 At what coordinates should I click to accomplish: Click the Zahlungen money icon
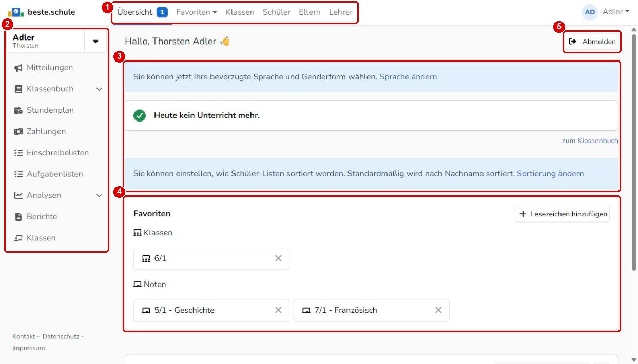click(18, 132)
